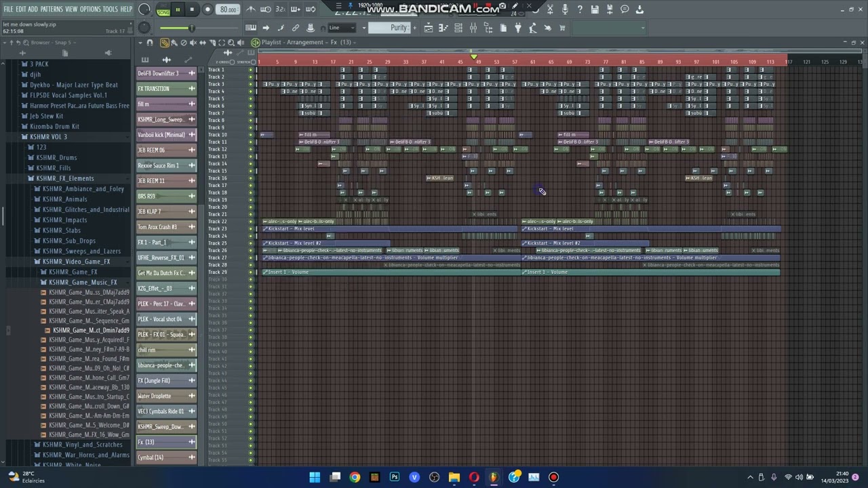The image size is (868, 488).
Task: Select the Draw pencil tool in playlist toolbar
Action: [164, 42]
